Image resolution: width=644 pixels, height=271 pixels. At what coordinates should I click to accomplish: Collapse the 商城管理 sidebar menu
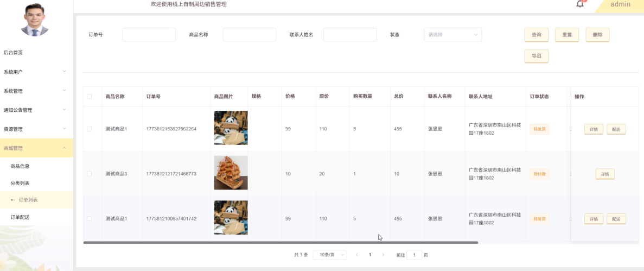(36, 148)
